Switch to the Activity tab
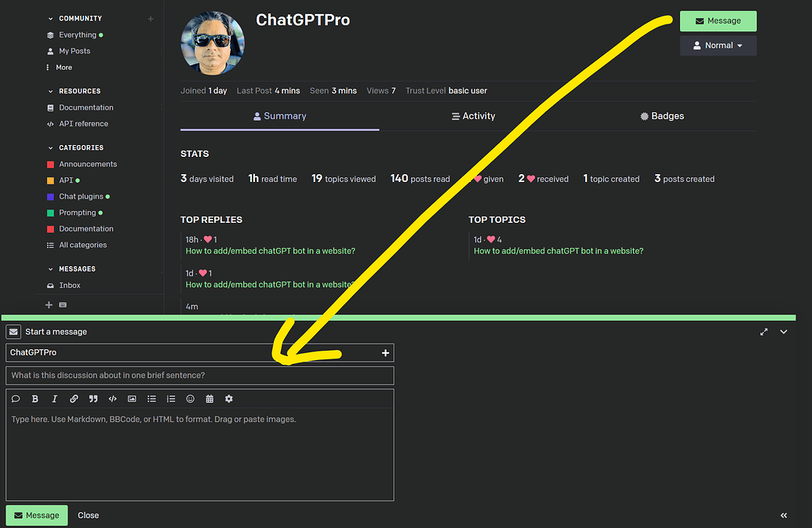Screen dimensions: 812x528 (473, 115)
